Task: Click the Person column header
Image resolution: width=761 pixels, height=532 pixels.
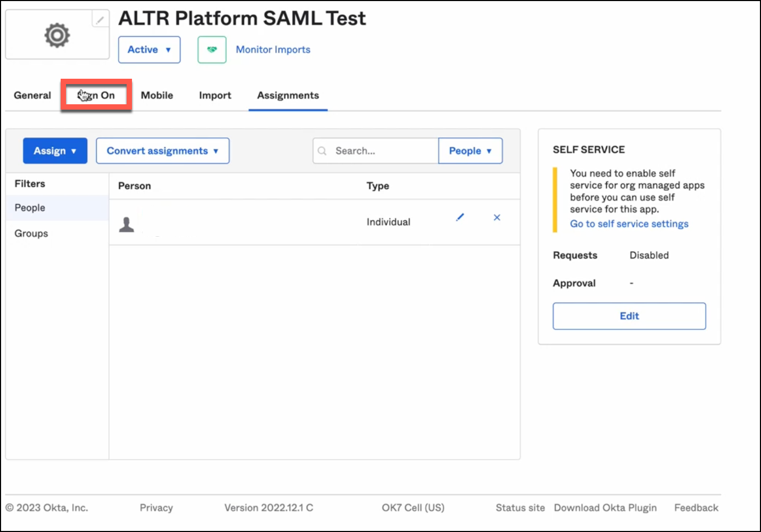Action: point(135,186)
